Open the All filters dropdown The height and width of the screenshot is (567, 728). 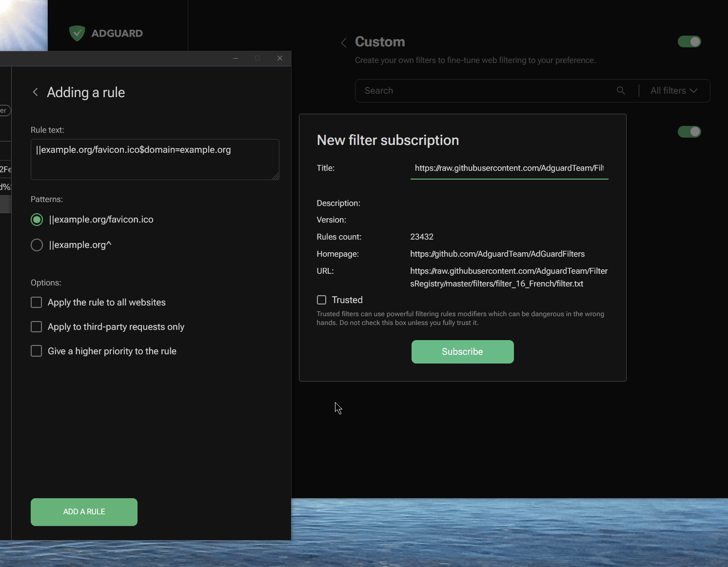click(674, 90)
